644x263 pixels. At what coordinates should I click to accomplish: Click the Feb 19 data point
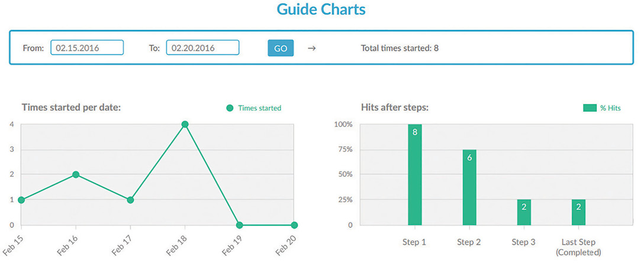point(240,225)
